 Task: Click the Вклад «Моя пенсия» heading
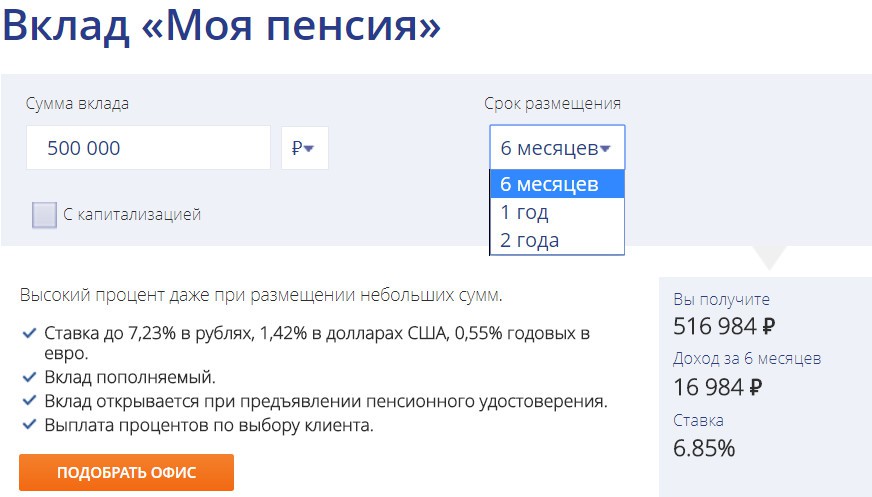tap(221, 28)
